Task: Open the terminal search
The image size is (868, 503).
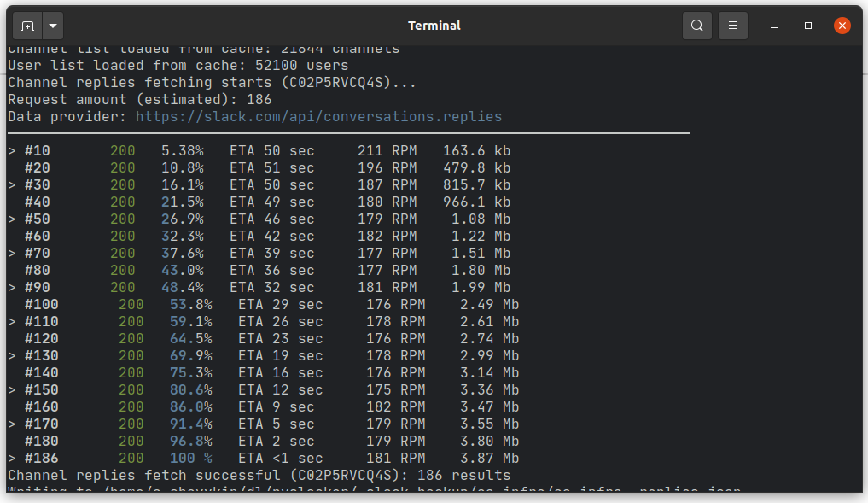Action: click(x=697, y=26)
